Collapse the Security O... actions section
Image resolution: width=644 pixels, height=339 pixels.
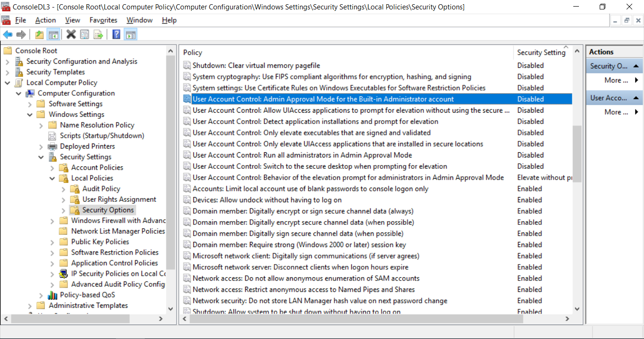(636, 66)
